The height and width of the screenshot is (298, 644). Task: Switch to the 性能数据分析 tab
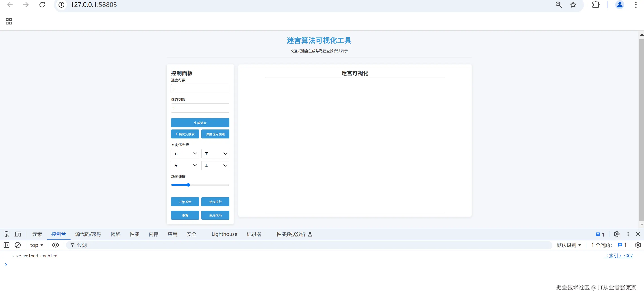click(294, 234)
